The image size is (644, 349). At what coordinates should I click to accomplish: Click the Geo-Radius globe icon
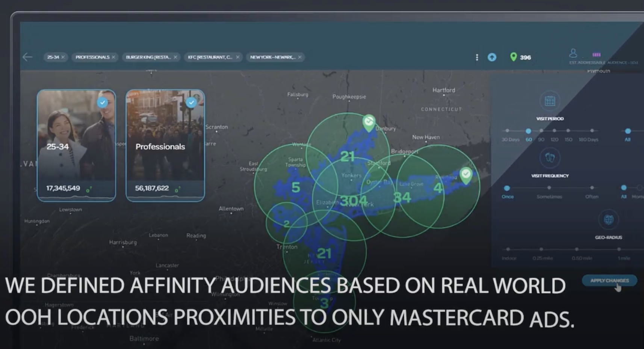click(x=608, y=219)
